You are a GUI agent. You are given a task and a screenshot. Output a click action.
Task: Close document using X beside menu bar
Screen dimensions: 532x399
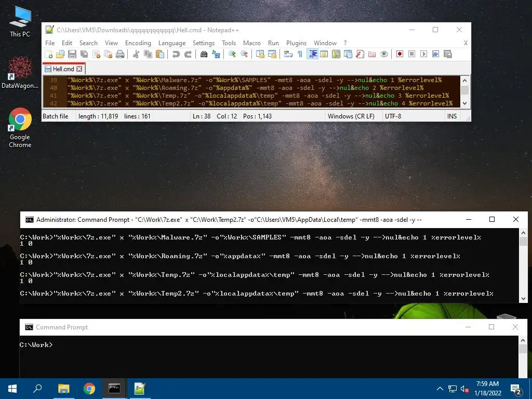[465, 43]
